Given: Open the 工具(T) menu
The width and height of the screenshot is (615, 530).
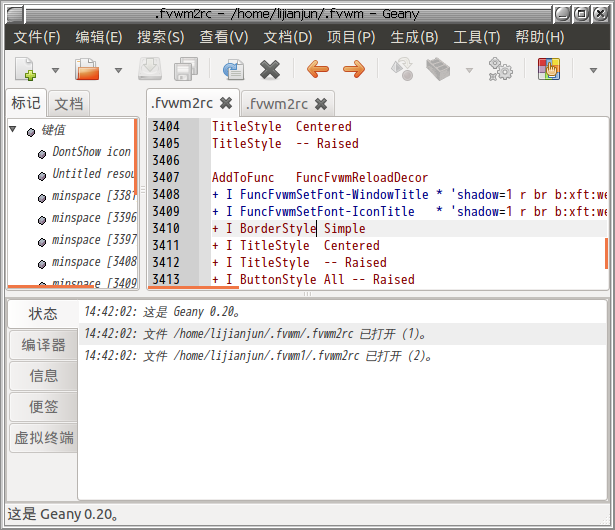Looking at the screenshot, I should coord(477,37).
